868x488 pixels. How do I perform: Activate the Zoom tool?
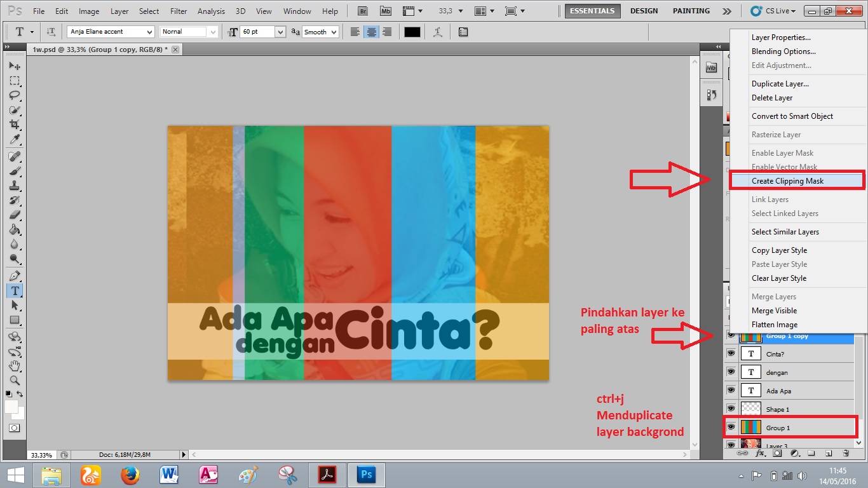tap(14, 380)
